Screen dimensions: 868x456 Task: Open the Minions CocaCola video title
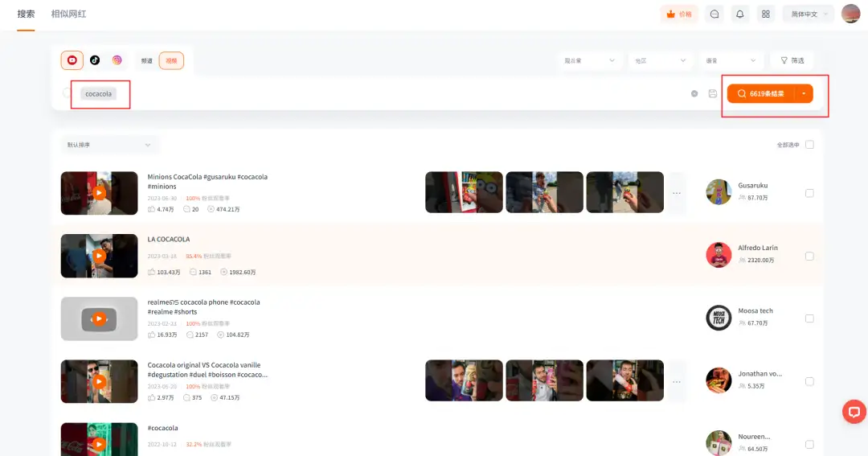click(207, 181)
